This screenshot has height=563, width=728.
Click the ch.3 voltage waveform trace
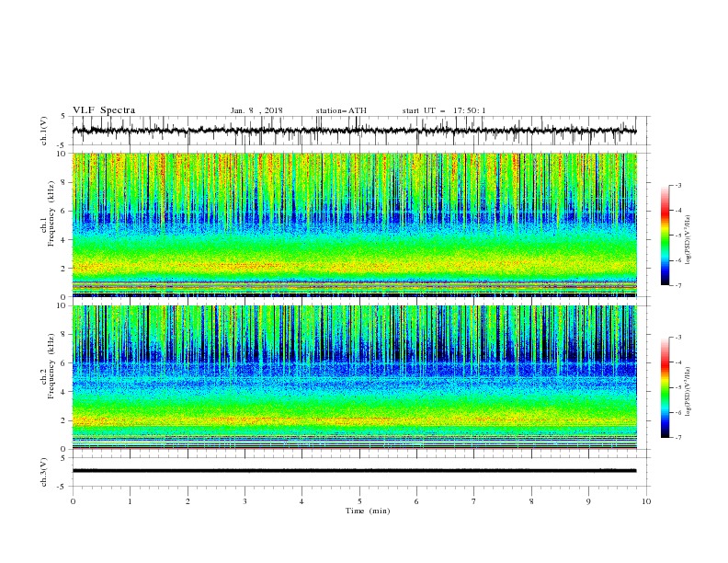point(354,471)
